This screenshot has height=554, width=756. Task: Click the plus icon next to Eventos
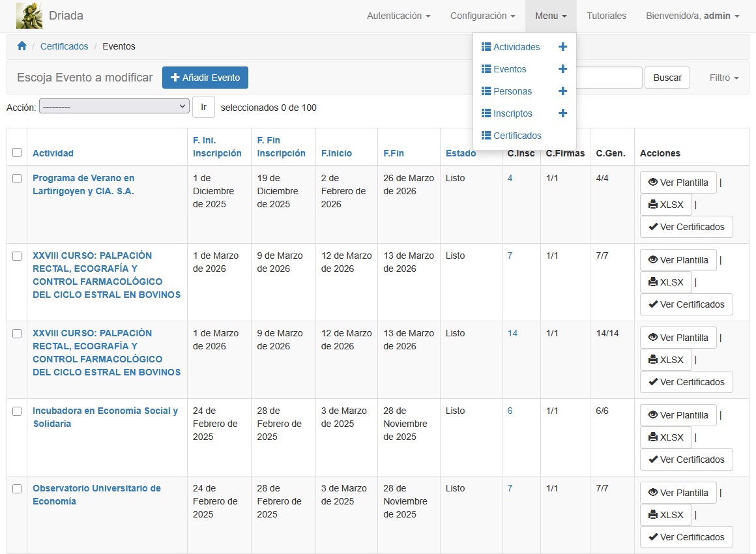563,68
